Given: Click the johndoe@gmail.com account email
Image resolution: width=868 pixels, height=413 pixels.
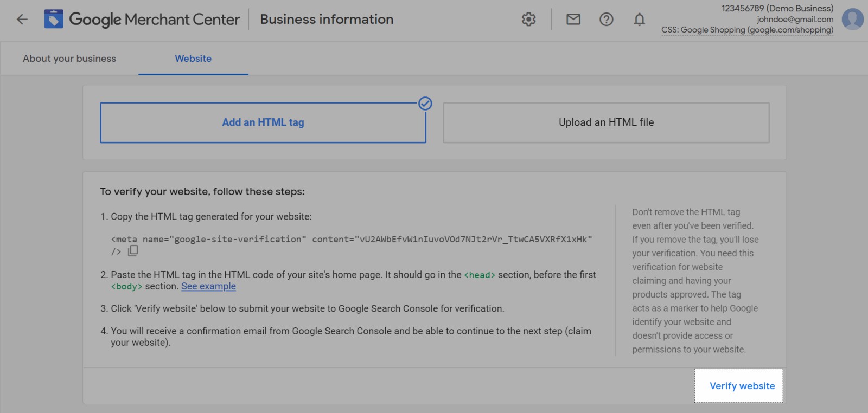Looking at the screenshot, I should point(795,20).
